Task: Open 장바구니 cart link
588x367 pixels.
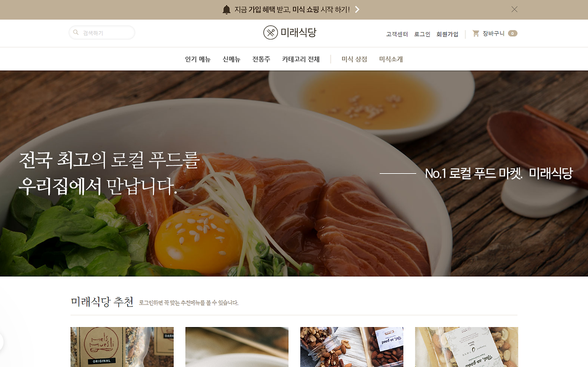Action: pyautogui.click(x=494, y=34)
